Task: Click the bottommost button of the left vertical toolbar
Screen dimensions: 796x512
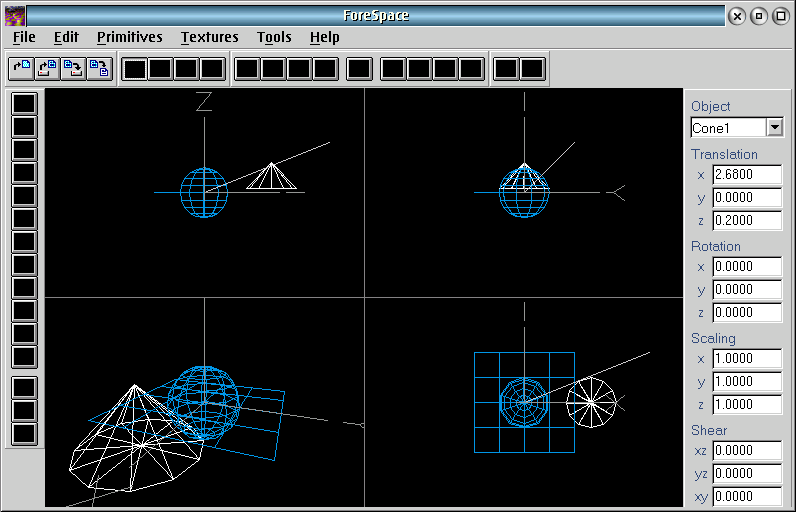Action: point(24,434)
